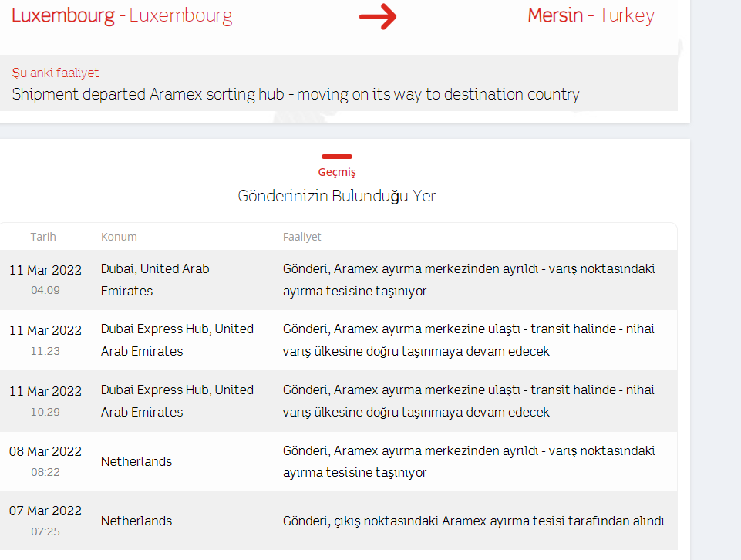The width and height of the screenshot is (741, 560).
Task: Click the Şu anki faaliyet label
Action: pos(56,73)
